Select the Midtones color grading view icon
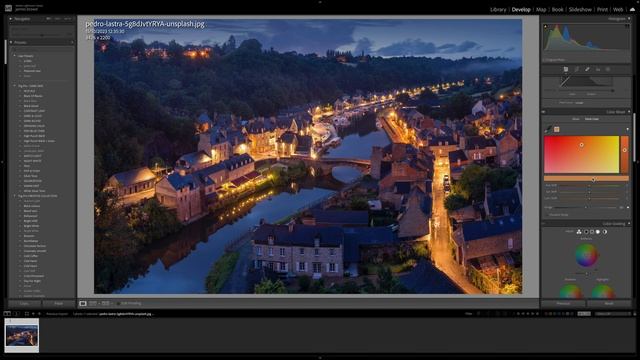This screenshot has width=640, height=360. point(592,232)
